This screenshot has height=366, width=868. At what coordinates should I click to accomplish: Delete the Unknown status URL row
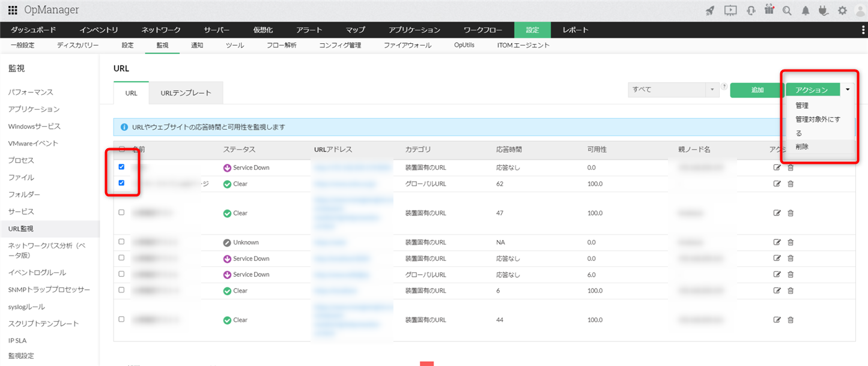click(x=791, y=242)
